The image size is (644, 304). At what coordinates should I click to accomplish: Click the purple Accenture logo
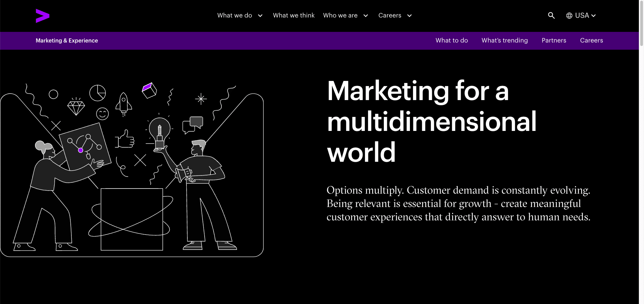pos(43,16)
